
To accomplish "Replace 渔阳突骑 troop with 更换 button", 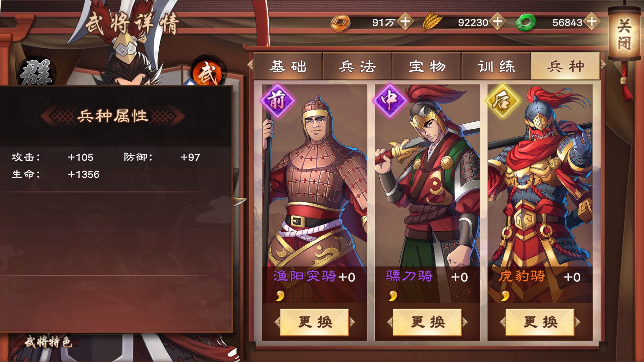I will [315, 322].
